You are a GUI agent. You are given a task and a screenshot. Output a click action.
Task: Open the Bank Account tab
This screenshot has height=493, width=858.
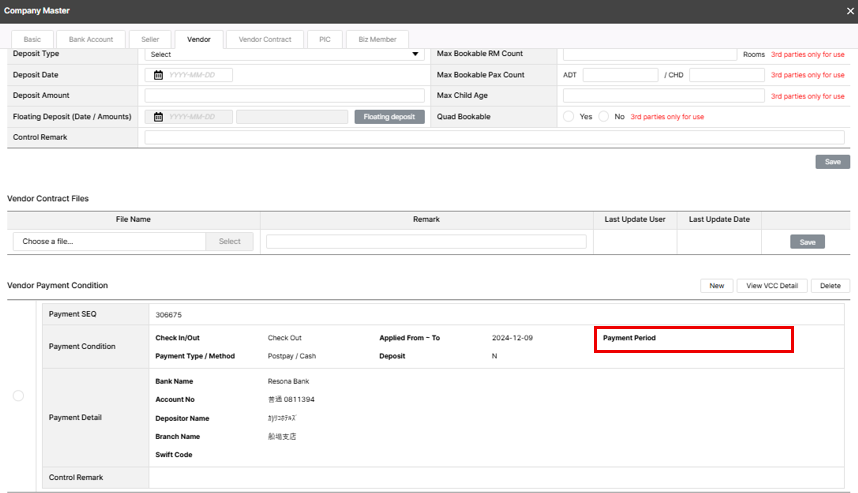tap(91, 39)
